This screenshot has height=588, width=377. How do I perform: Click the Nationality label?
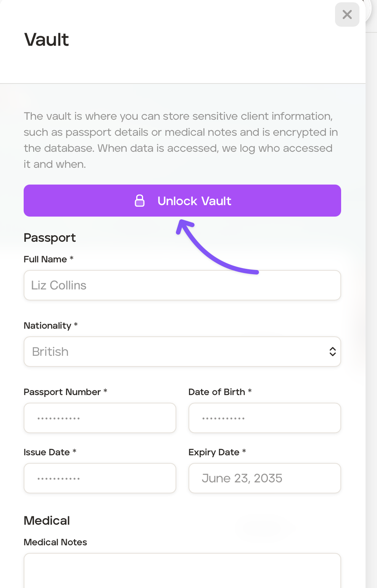point(47,326)
